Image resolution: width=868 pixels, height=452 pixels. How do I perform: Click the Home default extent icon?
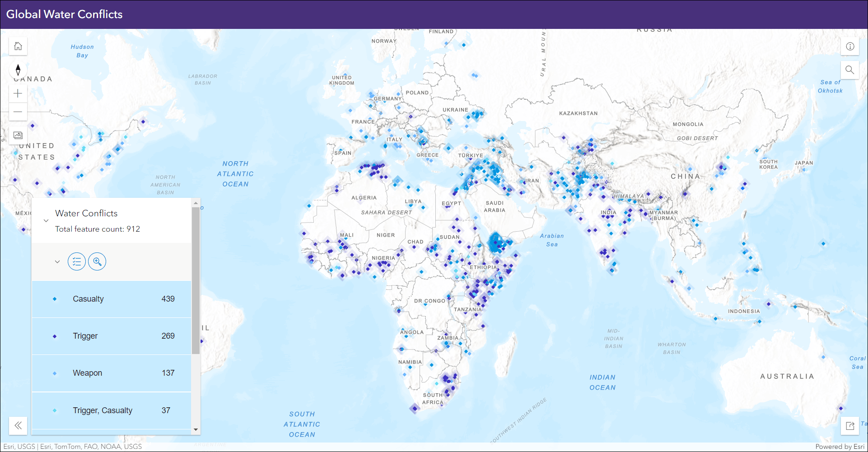point(18,46)
